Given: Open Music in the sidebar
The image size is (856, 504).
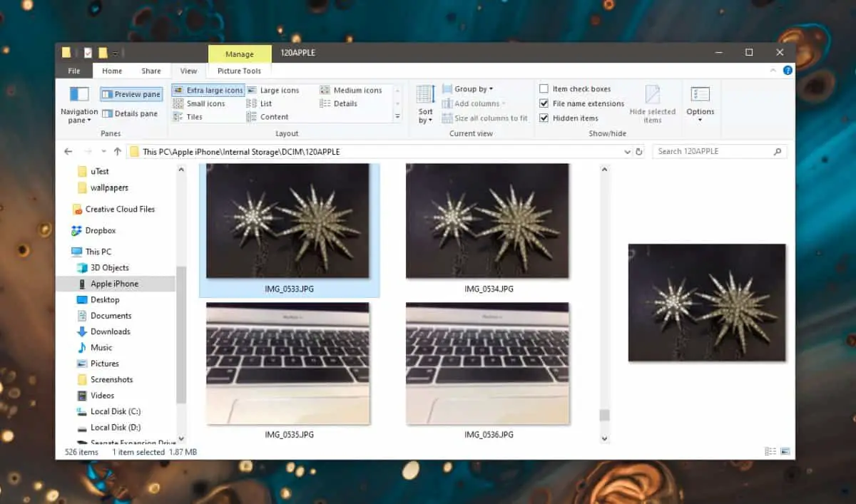Looking at the screenshot, I should 94,348.
